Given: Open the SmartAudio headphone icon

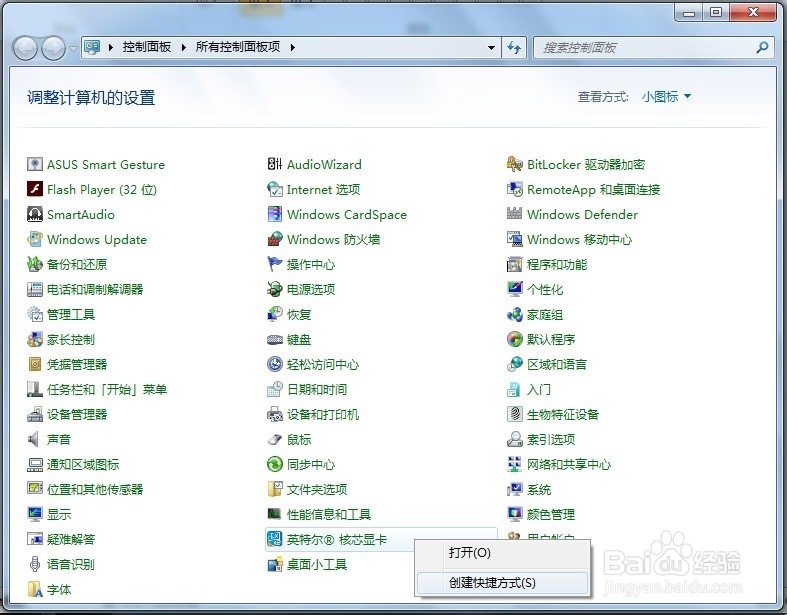Looking at the screenshot, I should [x=35, y=214].
